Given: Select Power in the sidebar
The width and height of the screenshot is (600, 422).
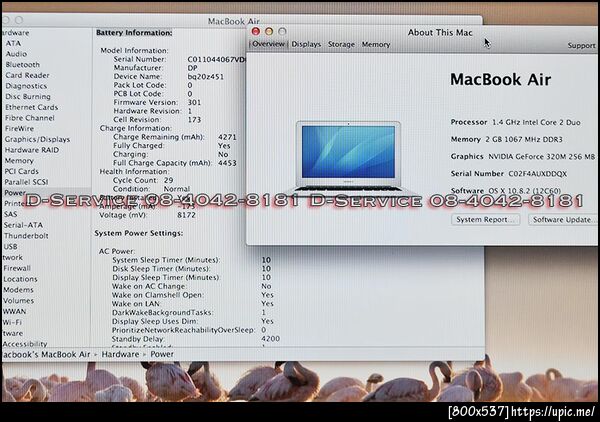Looking at the screenshot, I should tap(15, 192).
